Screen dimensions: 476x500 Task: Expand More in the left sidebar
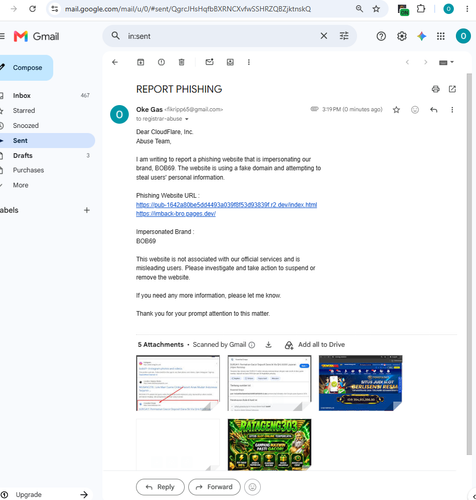[20, 185]
